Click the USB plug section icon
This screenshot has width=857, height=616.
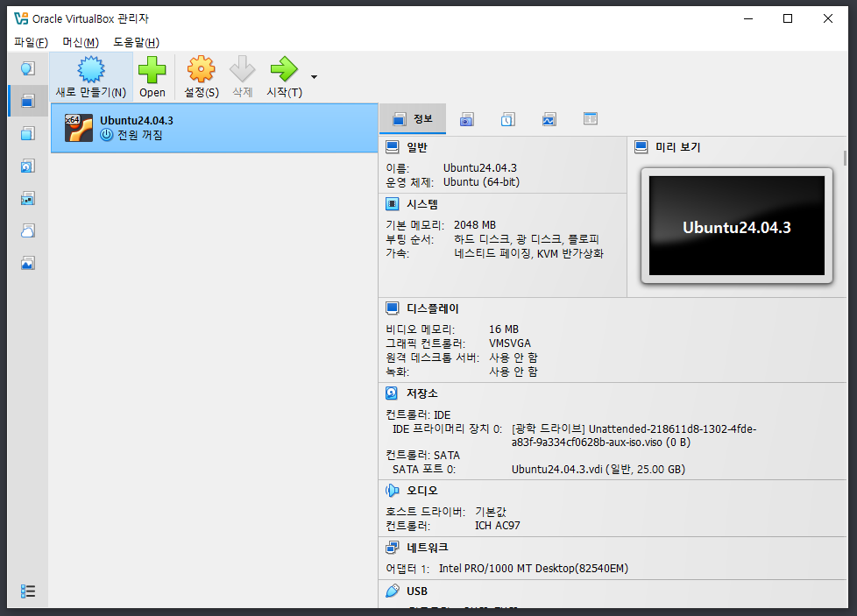coord(393,591)
